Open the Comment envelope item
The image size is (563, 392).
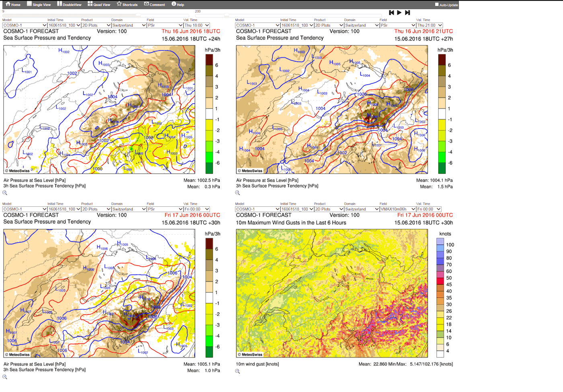[154, 4]
